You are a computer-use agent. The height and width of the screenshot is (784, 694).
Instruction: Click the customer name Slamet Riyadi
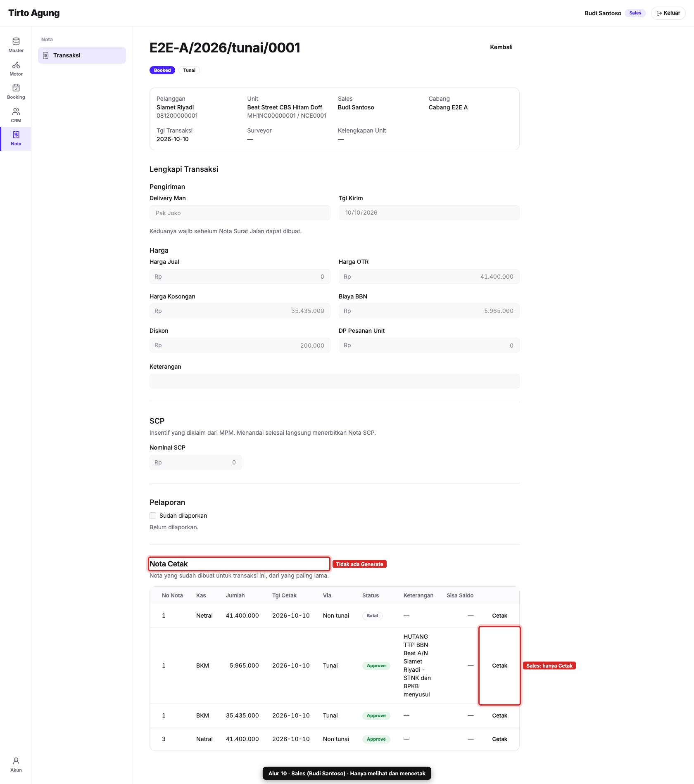tap(175, 107)
